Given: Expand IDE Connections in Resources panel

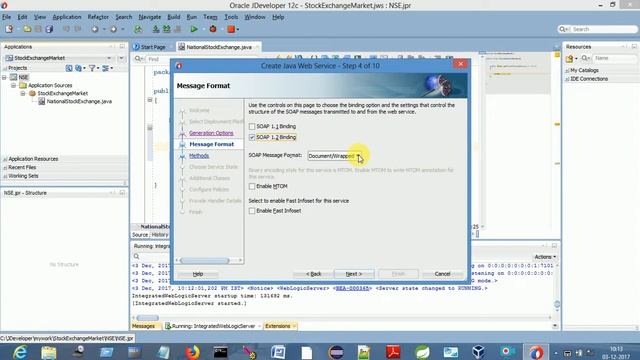Looking at the screenshot, I should (x=567, y=79).
